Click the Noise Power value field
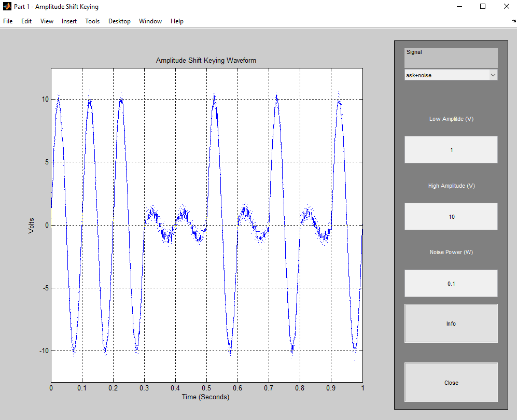 point(451,284)
